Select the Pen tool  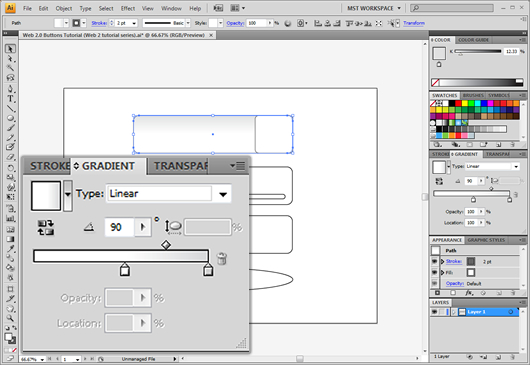(10, 89)
